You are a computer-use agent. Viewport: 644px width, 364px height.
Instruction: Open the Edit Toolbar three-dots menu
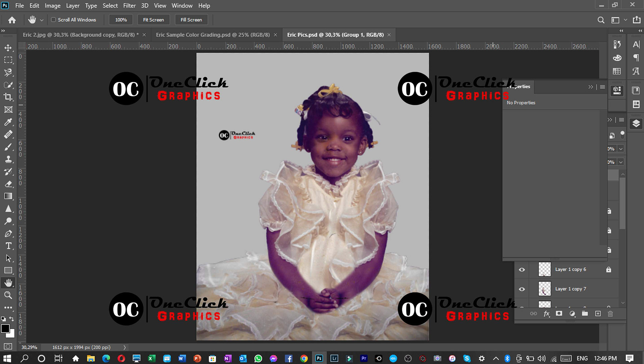coord(8,307)
